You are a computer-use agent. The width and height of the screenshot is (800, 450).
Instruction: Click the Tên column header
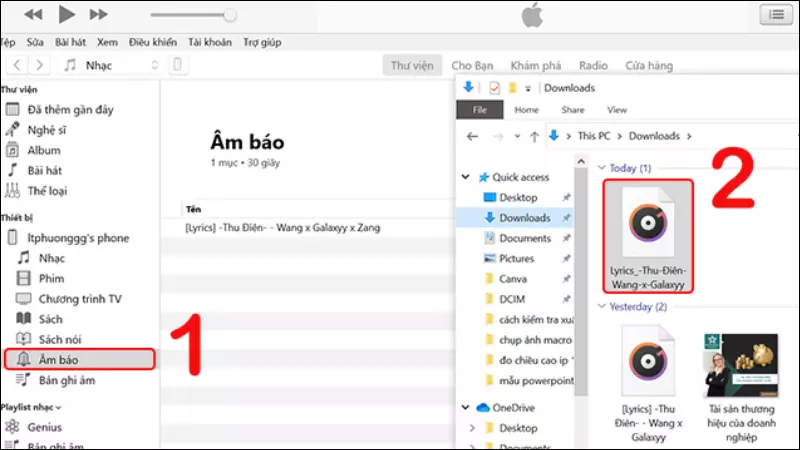pos(193,209)
